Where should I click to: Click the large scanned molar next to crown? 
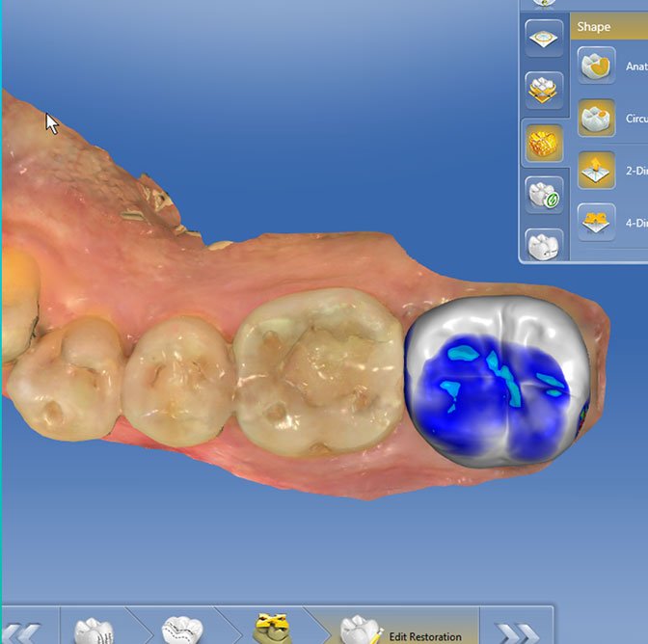pos(319,372)
